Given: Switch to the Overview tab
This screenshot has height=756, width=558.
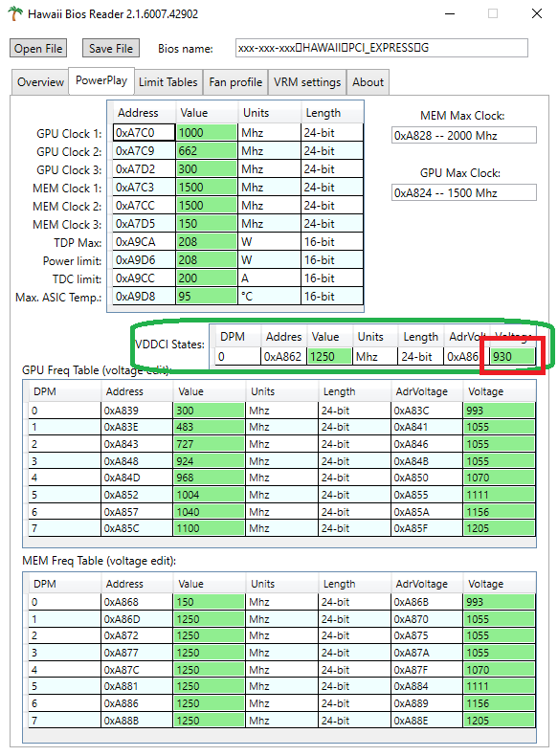Looking at the screenshot, I should [x=40, y=82].
